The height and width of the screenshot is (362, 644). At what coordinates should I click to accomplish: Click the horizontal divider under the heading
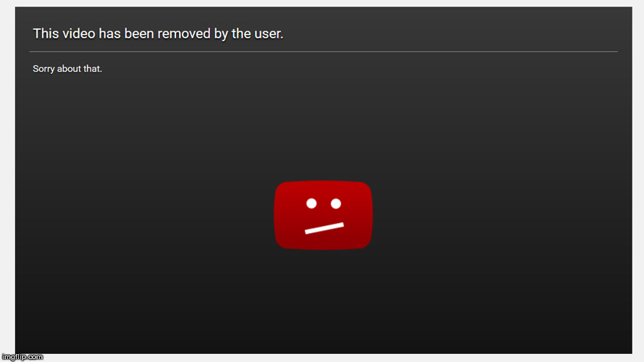324,51
